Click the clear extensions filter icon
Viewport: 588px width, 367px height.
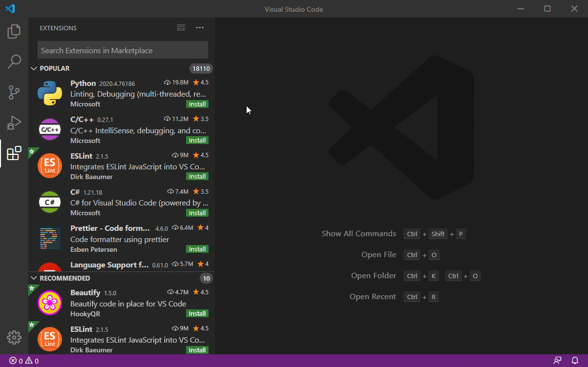pyautogui.click(x=181, y=28)
